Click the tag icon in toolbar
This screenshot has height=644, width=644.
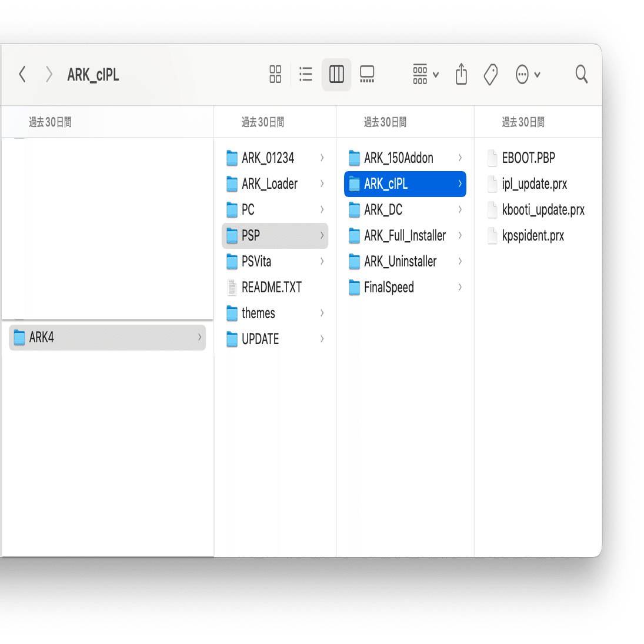[490, 74]
